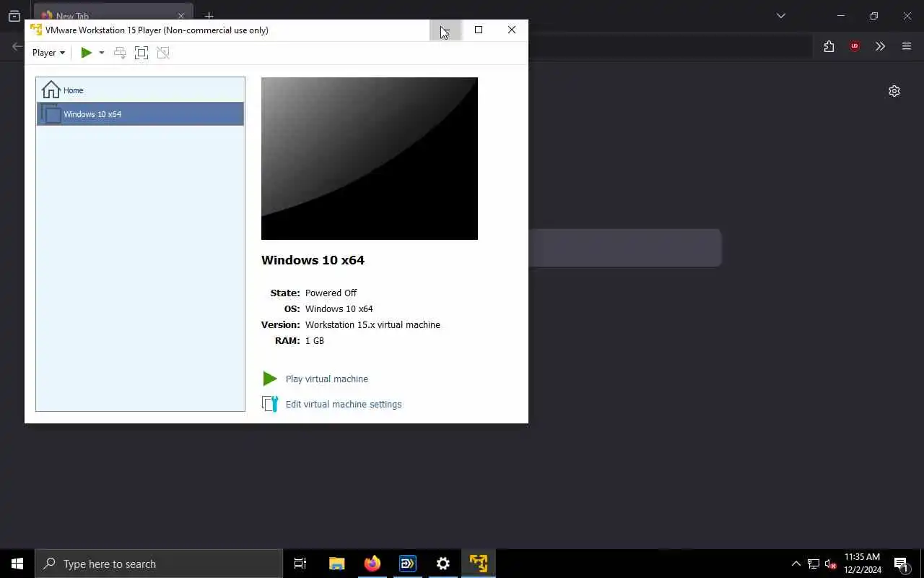Open the clock showing 11:35 AM
Image resolution: width=924 pixels, height=578 pixels.
tap(863, 564)
